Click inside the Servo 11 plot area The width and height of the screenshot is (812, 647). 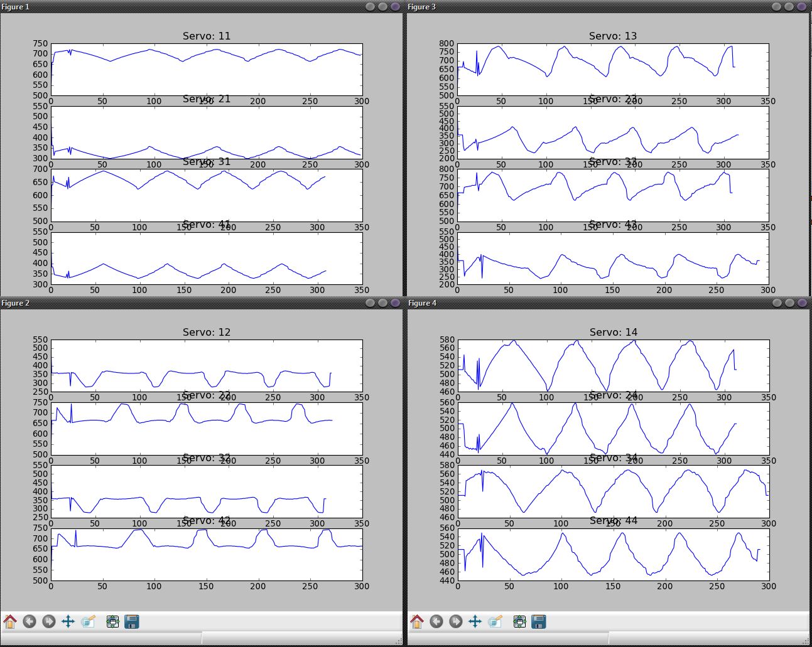[207, 70]
